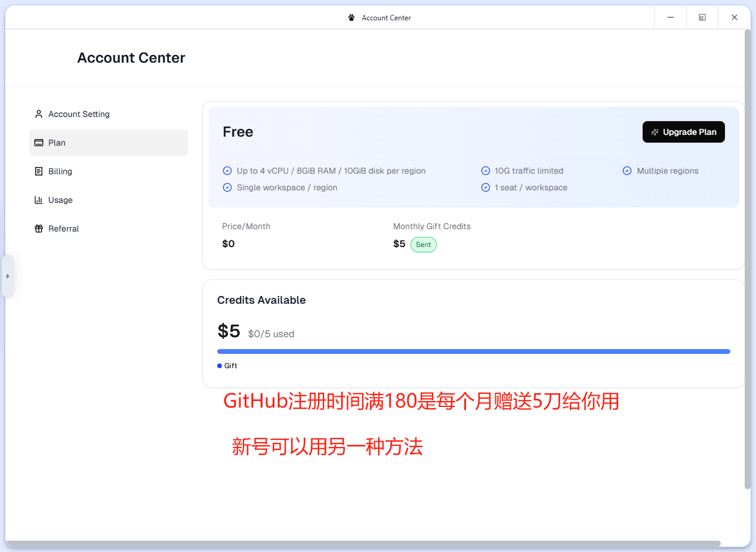Expand the collapsed left side panel arrow
The height and width of the screenshot is (552, 756).
8,276
